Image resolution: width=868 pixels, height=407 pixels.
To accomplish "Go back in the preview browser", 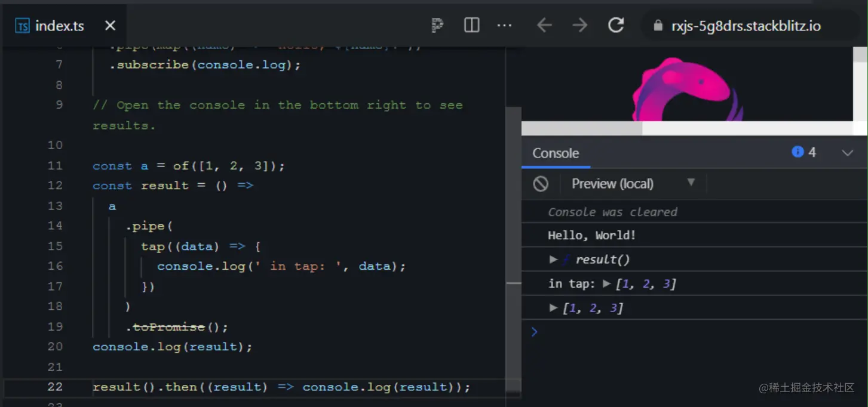I will point(544,25).
